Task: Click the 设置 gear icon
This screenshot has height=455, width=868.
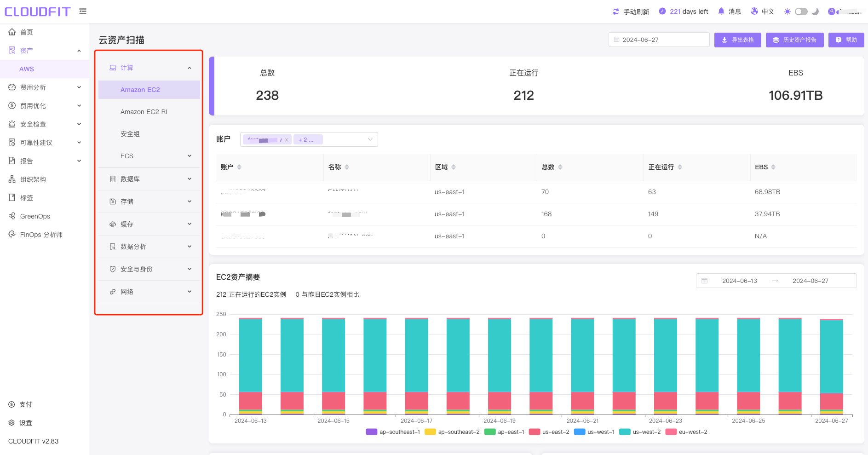Action: click(11, 423)
